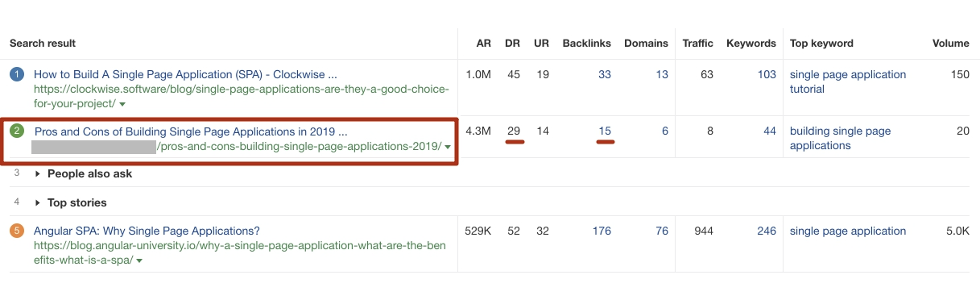980x300 pixels.
Task: Open the 15 backlinks count
Action: coord(605,131)
